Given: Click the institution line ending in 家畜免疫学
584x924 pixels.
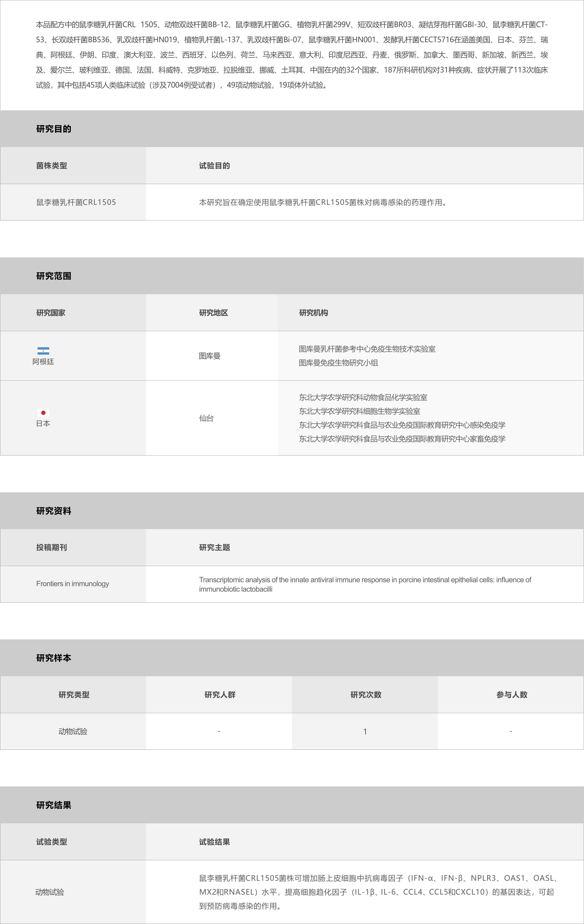Looking at the screenshot, I should point(402,439).
